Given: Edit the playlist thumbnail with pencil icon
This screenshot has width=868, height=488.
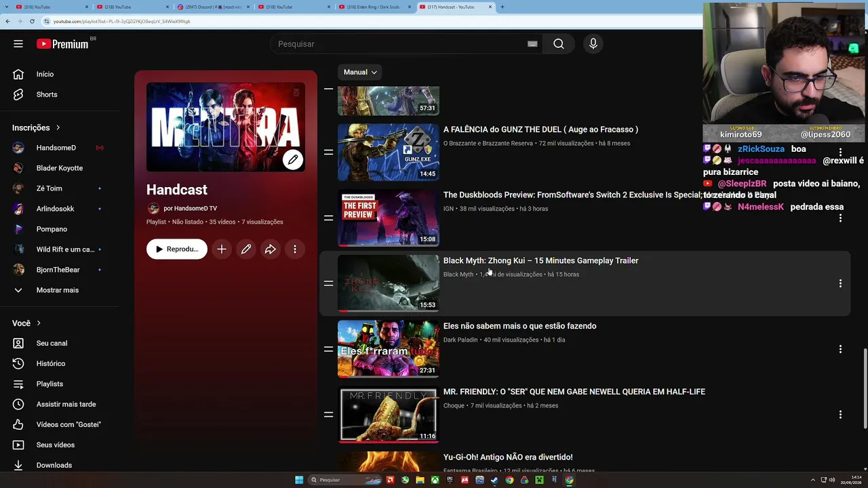Looking at the screenshot, I should pyautogui.click(x=292, y=160).
